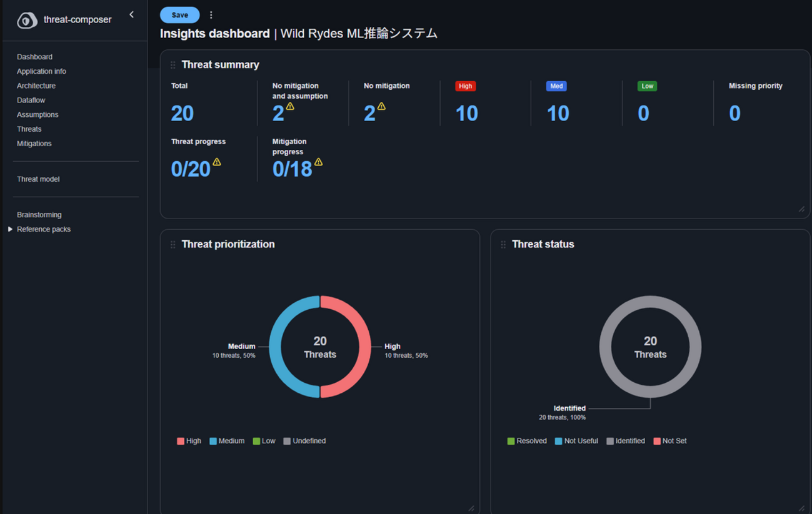
Task: Click the threat-composer logo icon
Action: (x=27, y=20)
